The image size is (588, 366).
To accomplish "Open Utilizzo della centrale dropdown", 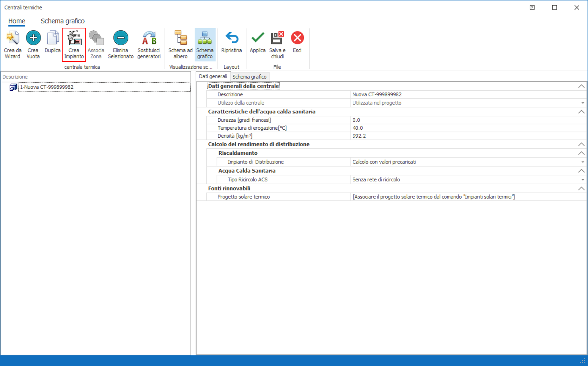I will (x=582, y=103).
